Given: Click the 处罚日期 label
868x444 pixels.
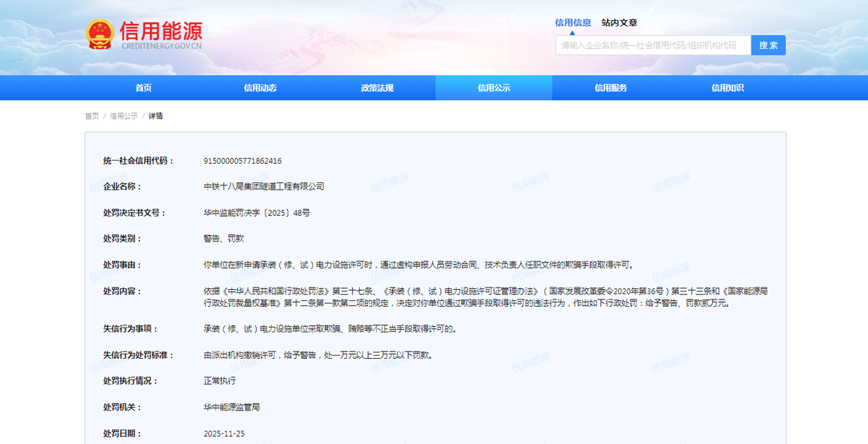Looking at the screenshot, I should click(x=122, y=434).
